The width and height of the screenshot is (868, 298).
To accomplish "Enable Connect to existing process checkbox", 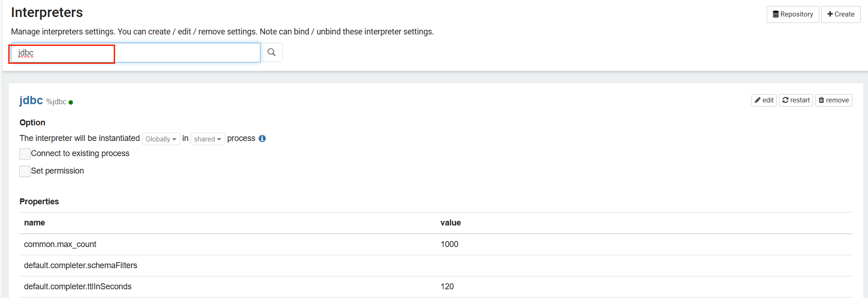I will (25, 154).
